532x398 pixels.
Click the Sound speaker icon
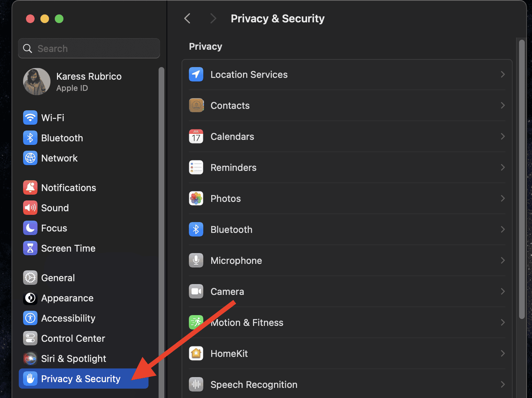point(30,208)
